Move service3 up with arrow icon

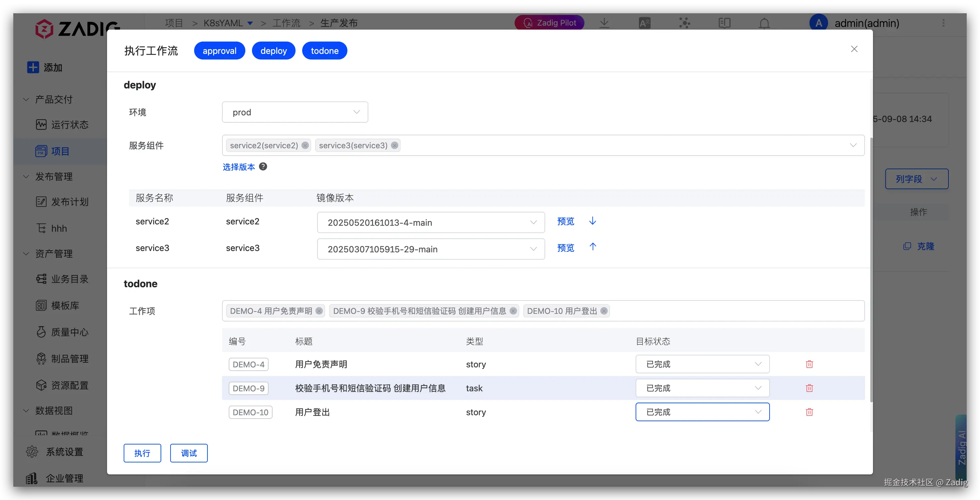pos(592,247)
